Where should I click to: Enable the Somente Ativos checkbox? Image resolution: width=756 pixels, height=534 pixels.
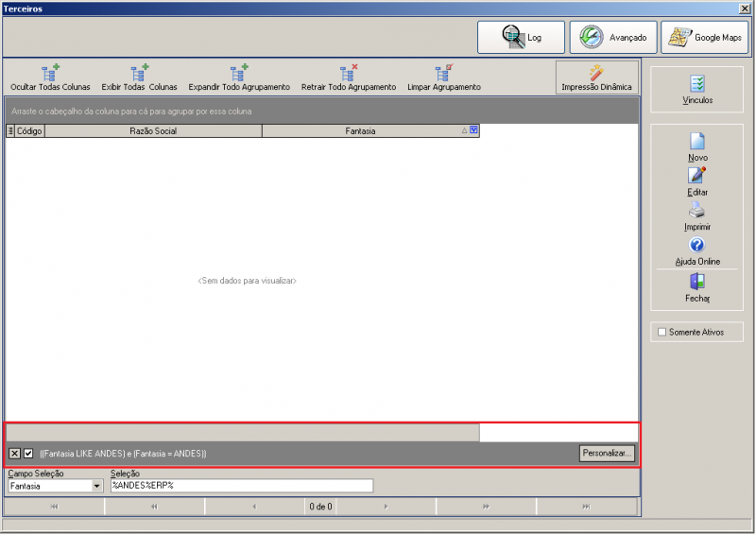tap(661, 332)
